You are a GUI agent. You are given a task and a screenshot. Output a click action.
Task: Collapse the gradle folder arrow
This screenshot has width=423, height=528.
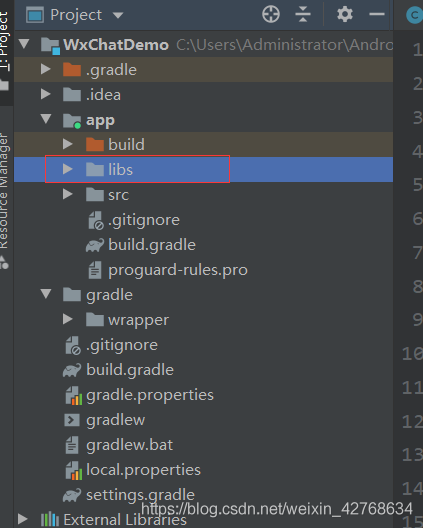[x=46, y=294]
